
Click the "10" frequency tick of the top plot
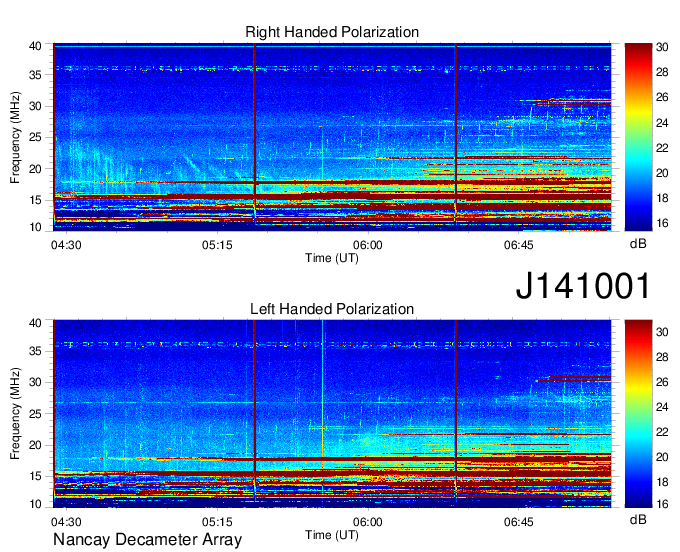[x=35, y=227]
